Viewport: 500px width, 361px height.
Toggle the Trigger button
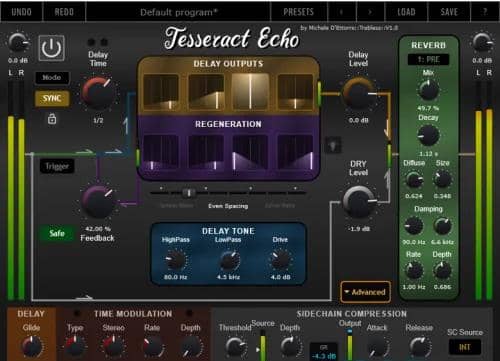tap(57, 166)
